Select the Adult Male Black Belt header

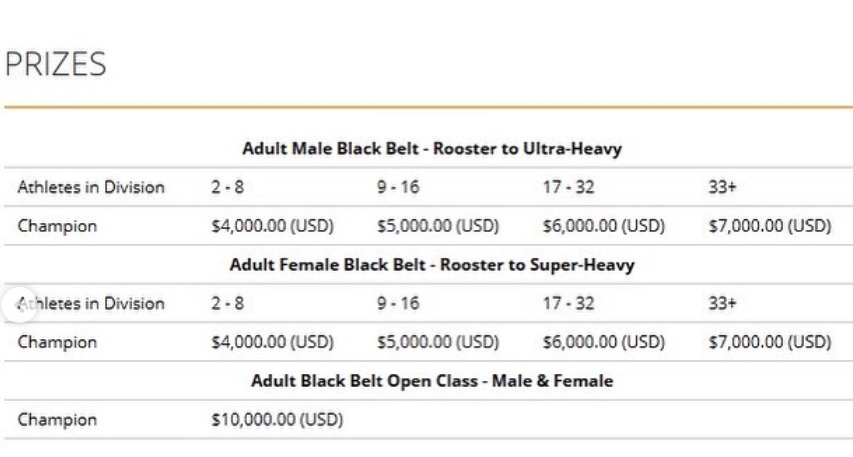(432, 149)
